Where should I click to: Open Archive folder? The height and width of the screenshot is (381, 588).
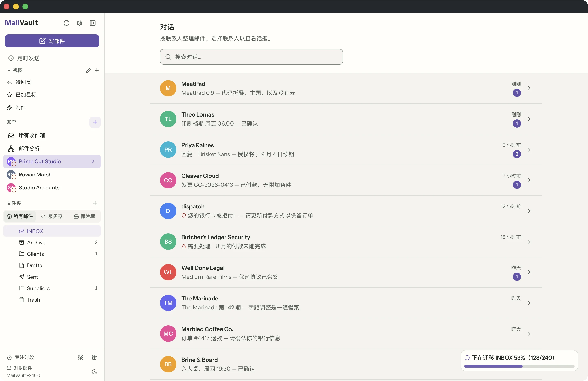click(x=52, y=242)
